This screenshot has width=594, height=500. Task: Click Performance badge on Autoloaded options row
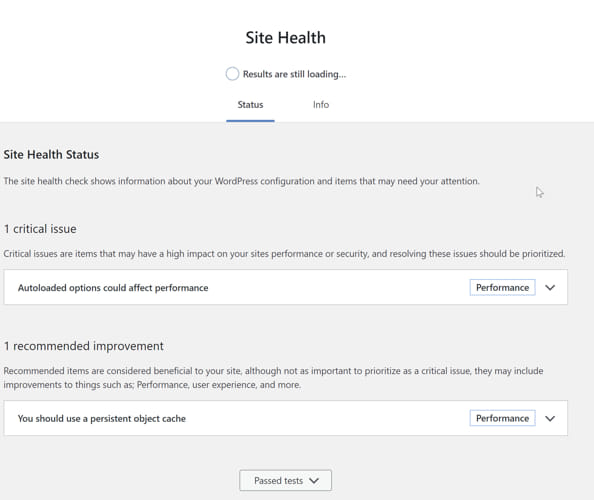pyautogui.click(x=502, y=288)
